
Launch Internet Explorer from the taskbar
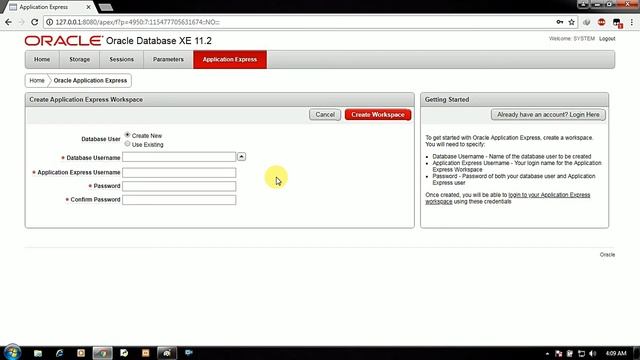click(60, 353)
